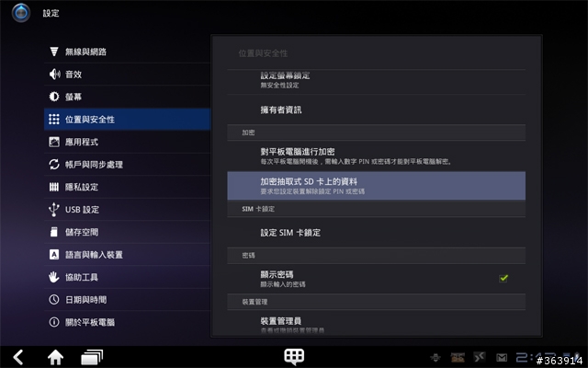Tap the letter A icon beside 語言與輸入裝置

(54, 254)
